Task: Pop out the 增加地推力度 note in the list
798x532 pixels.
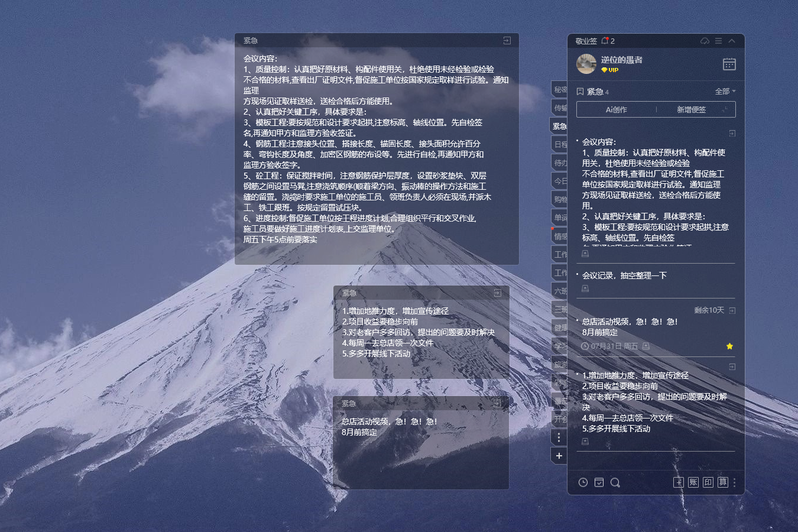Action: [x=732, y=367]
